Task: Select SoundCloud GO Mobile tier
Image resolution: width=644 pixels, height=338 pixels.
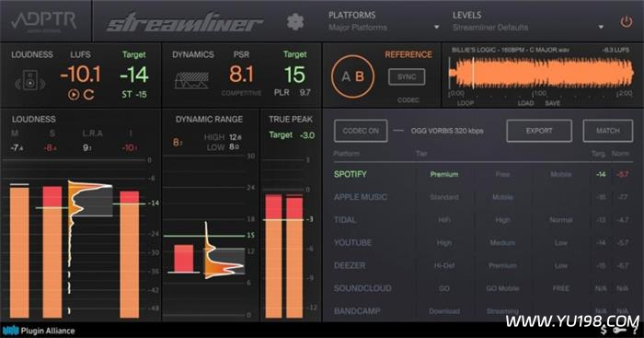Action: pos(502,288)
